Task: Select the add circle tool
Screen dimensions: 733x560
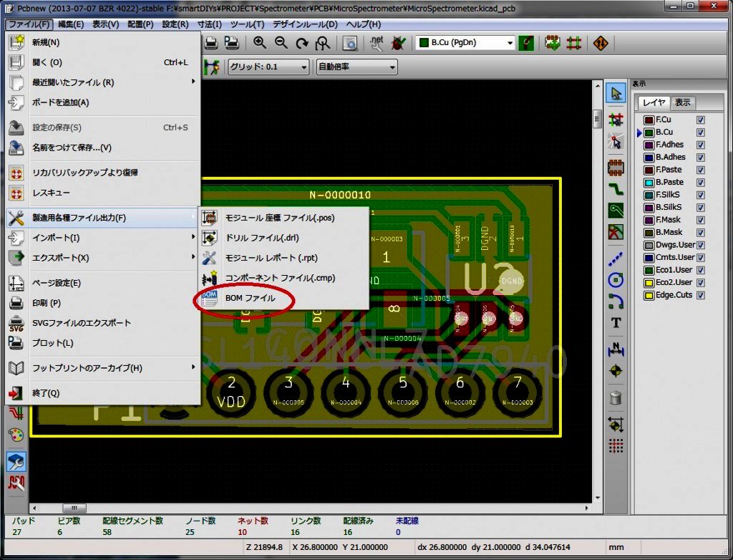Action: tap(615, 280)
